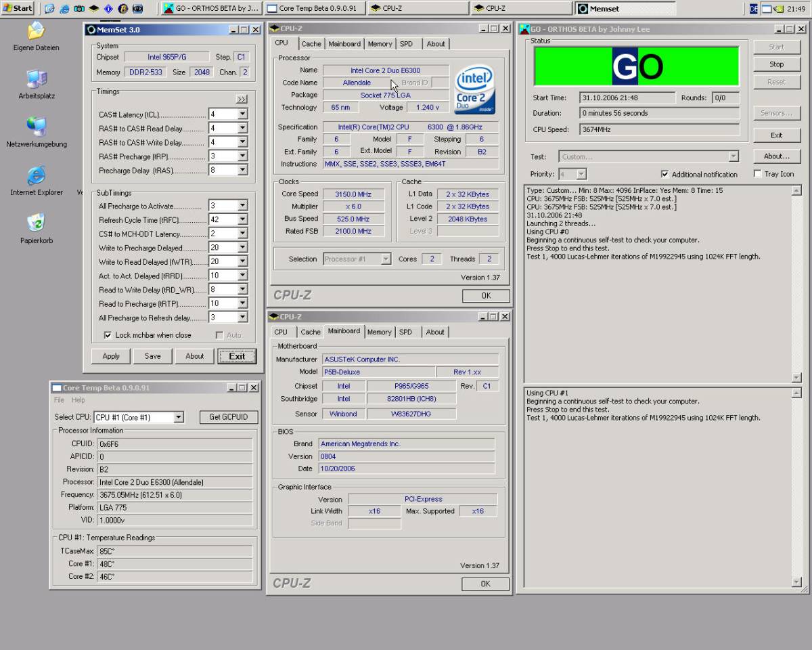Click Save in MemSet
The width and height of the screenshot is (812, 650).
coord(153,356)
